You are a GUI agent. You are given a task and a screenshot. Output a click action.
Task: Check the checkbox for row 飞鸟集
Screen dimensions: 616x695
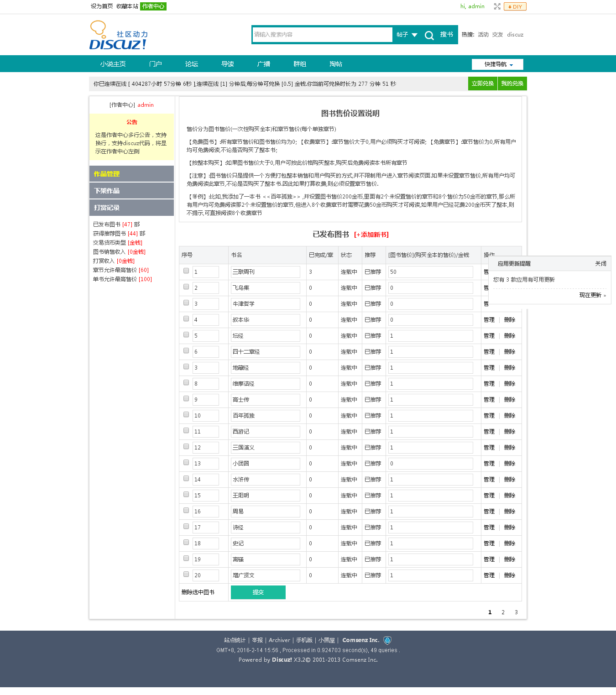tap(186, 287)
